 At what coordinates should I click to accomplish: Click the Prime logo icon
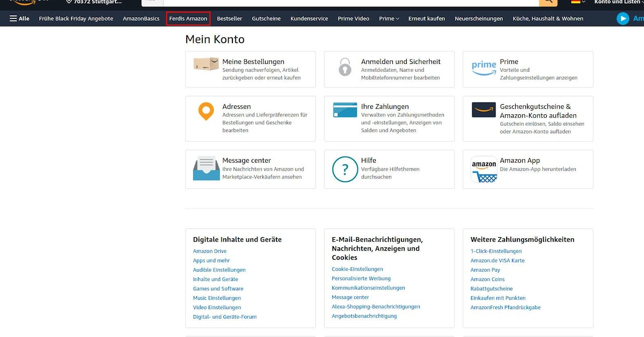484,67
